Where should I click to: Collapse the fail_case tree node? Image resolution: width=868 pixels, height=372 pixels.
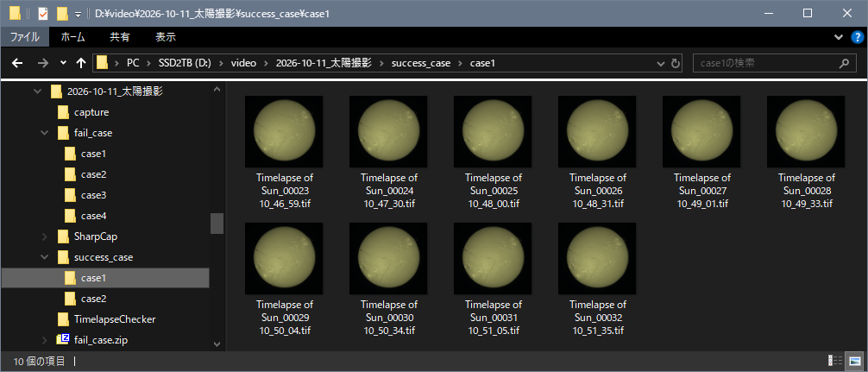click(x=45, y=133)
